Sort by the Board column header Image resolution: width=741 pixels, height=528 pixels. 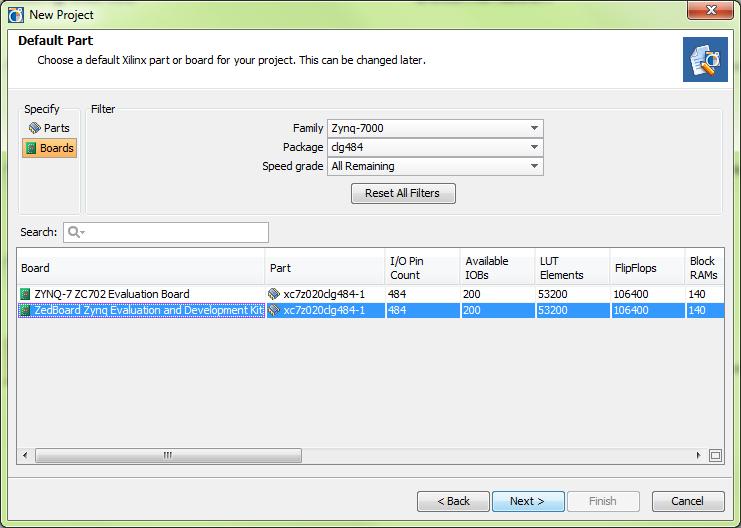tap(141, 268)
